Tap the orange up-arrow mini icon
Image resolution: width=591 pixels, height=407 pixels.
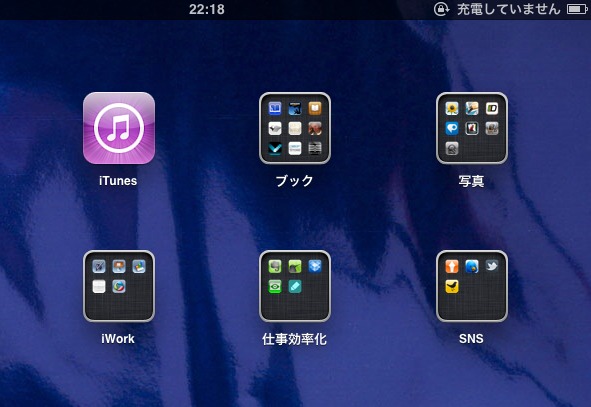click(x=452, y=266)
